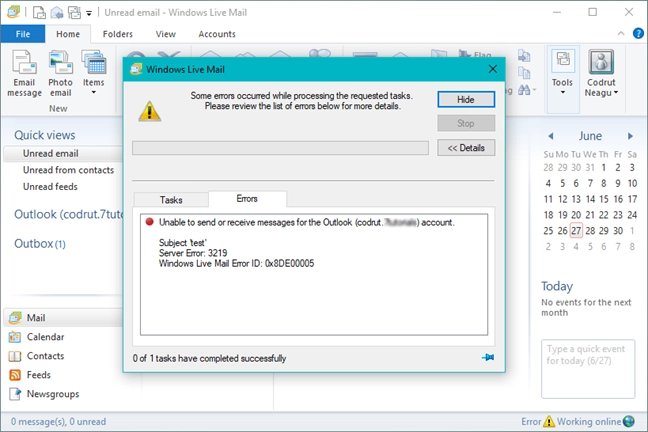The width and height of the screenshot is (648, 432).
Task: Click the progress bar in error dialog
Action: pyautogui.click(x=280, y=148)
